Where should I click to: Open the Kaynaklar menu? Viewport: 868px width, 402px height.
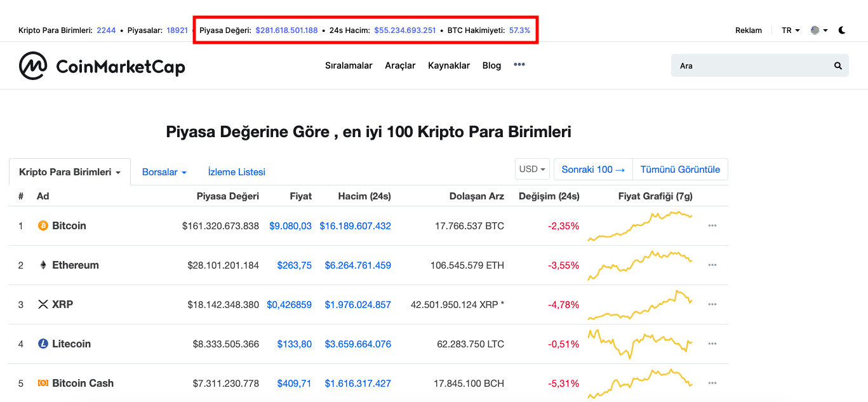click(x=449, y=65)
